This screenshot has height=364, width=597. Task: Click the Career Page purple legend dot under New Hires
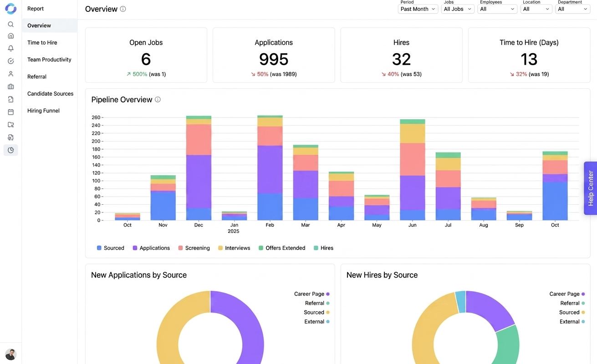point(583,294)
